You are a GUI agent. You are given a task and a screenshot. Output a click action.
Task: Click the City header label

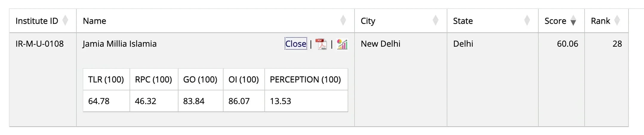pos(368,21)
